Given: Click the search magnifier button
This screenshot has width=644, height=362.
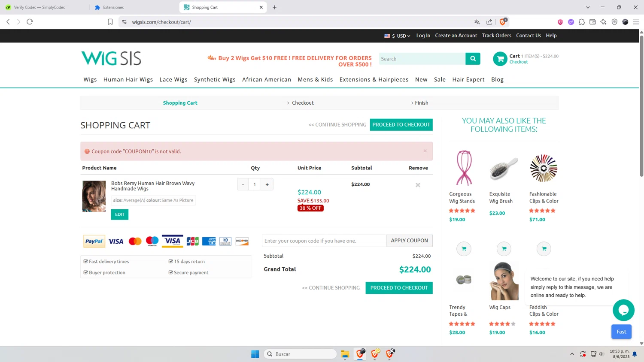Looking at the screenshot, I should [x=473, y=59].
